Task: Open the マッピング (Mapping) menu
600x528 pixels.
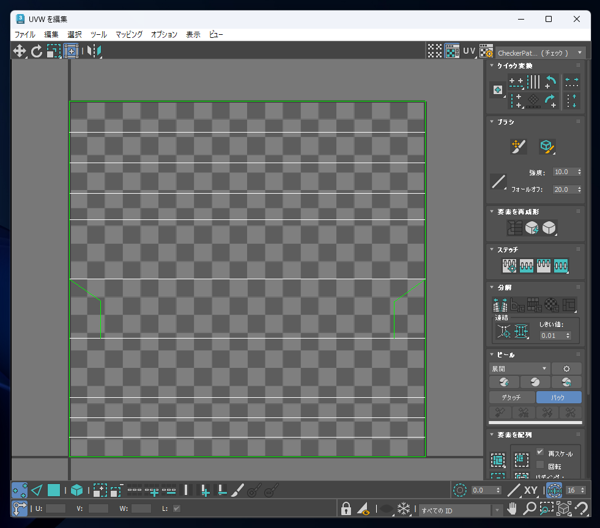Action: [x=129, y=34]
